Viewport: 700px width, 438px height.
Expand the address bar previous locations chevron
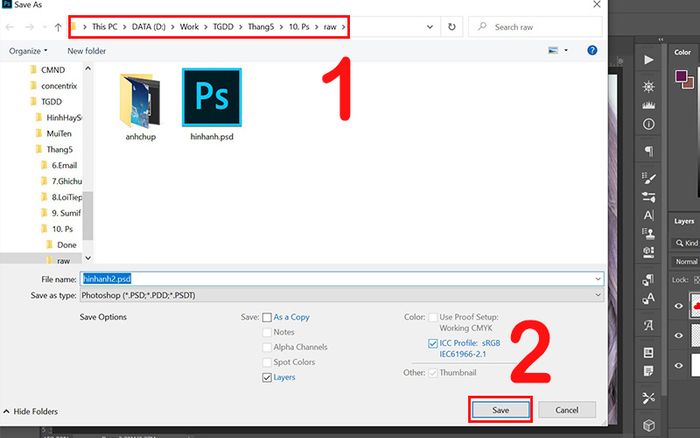coord(429,27)
